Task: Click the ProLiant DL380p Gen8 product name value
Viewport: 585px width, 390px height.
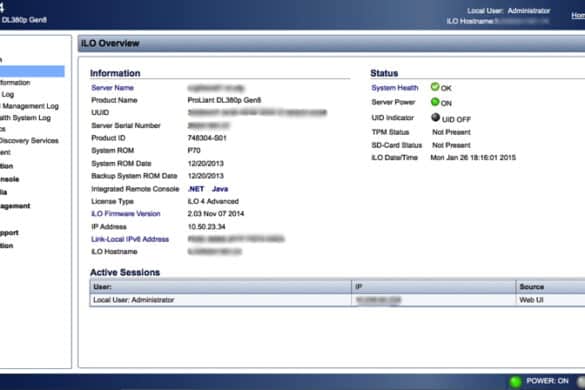Action: (224, 100)
